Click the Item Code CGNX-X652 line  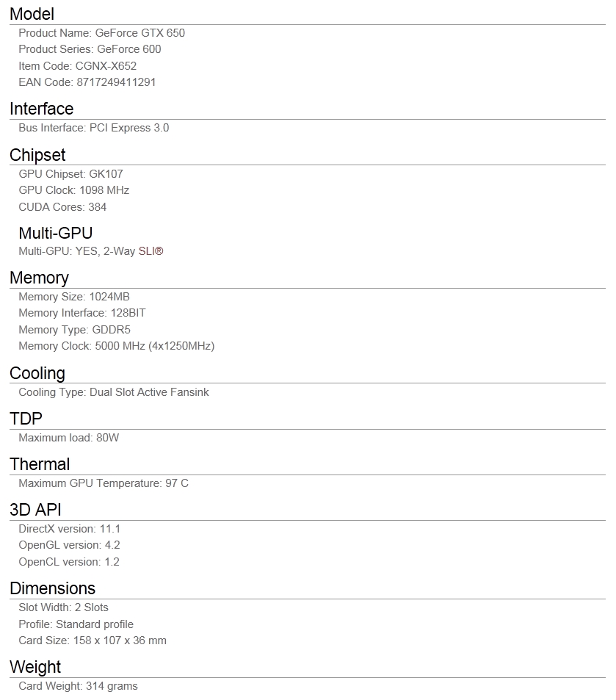point(78,66)
